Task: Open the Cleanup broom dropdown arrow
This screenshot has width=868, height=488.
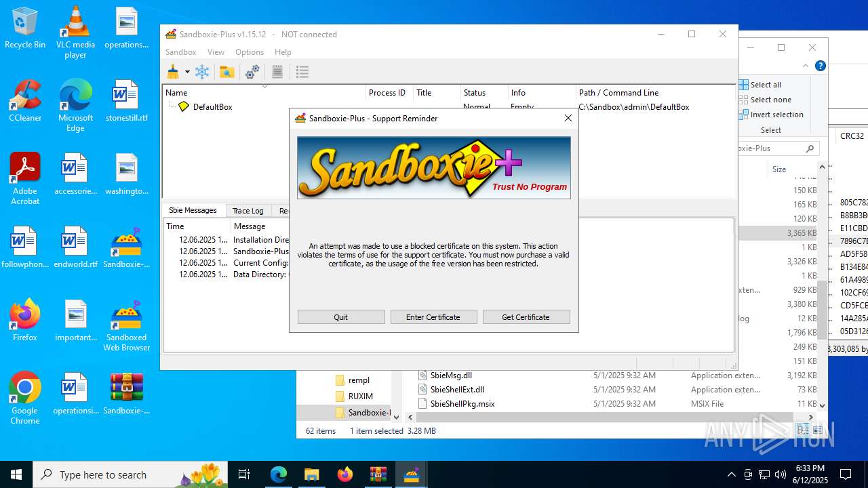Action: click(187, 72)
